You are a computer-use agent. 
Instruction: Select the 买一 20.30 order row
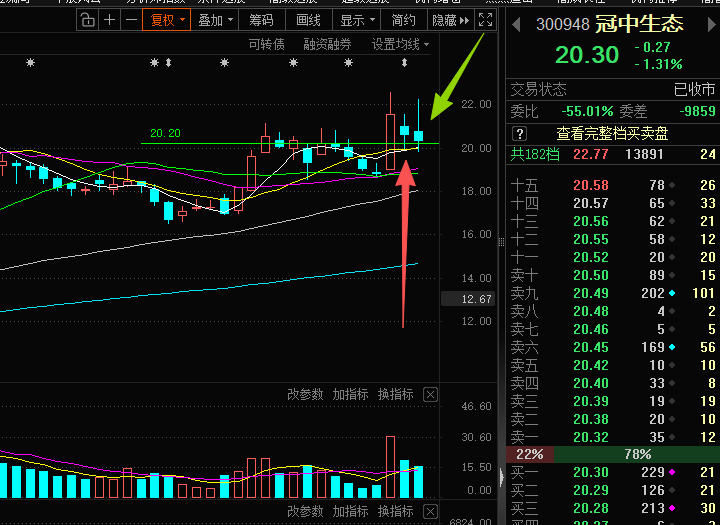(613, 472)
